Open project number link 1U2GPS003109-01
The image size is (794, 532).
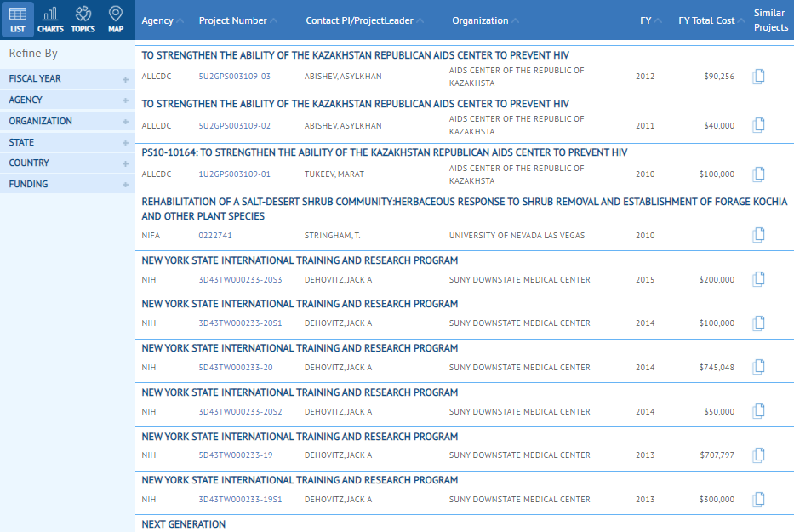(x=234, y=174)
